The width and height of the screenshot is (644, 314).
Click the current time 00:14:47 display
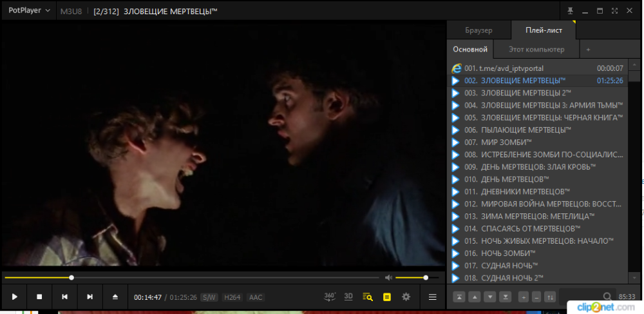(148, 297)
